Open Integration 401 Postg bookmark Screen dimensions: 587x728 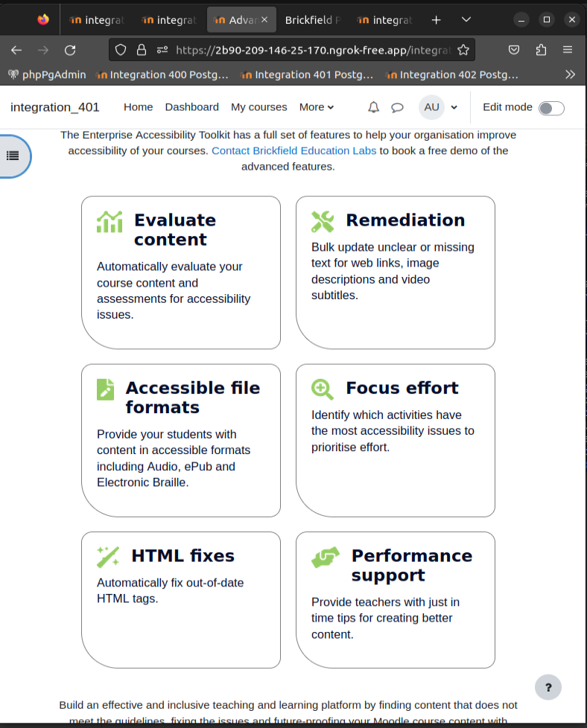(x=307, y=74)
